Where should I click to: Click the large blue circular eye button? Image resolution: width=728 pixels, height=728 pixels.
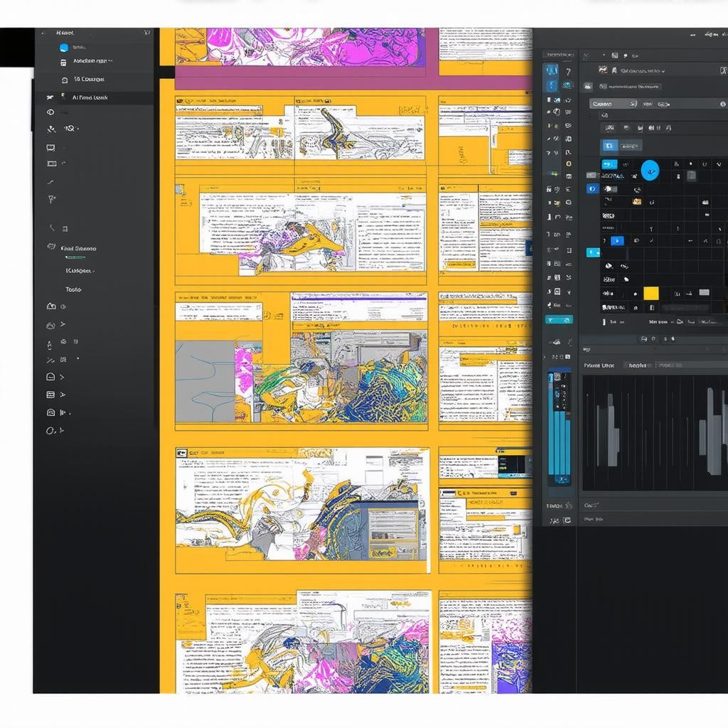tap(650, 171)
